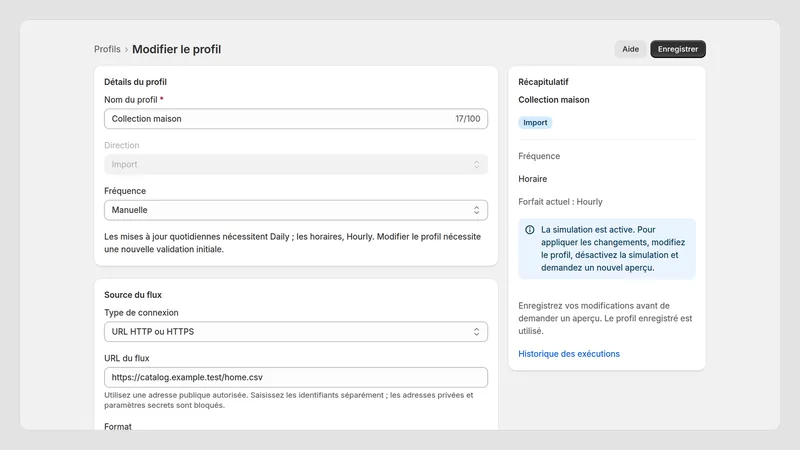Edit the URL du flux field
The height and width of the screenshot is (450, 800).
tap(296, 378)
